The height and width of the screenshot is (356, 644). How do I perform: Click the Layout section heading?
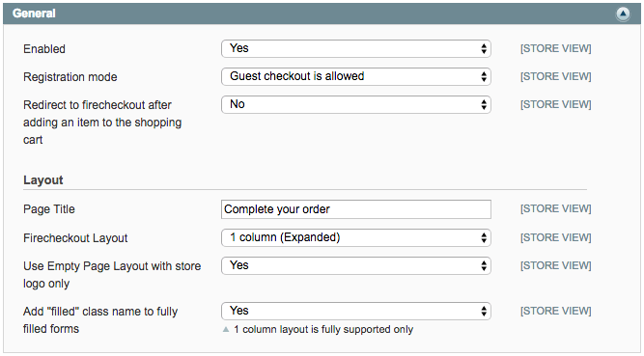[43, 179]
